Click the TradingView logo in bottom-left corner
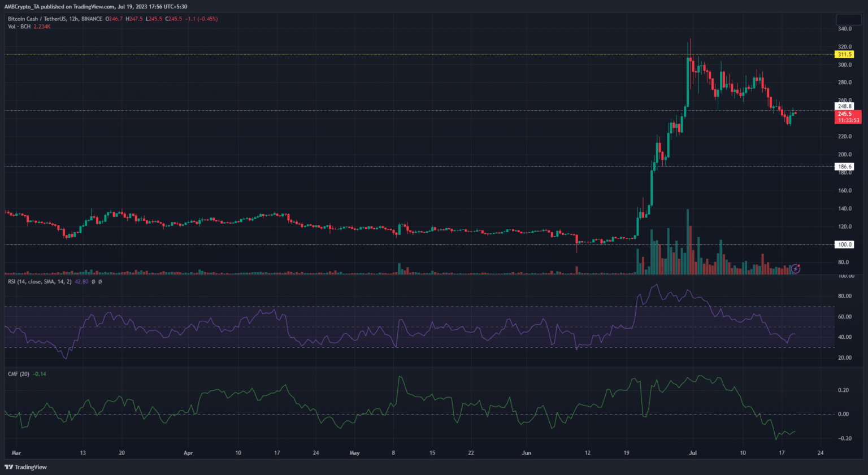Viewport: 868px width, 475px height. 26,467
